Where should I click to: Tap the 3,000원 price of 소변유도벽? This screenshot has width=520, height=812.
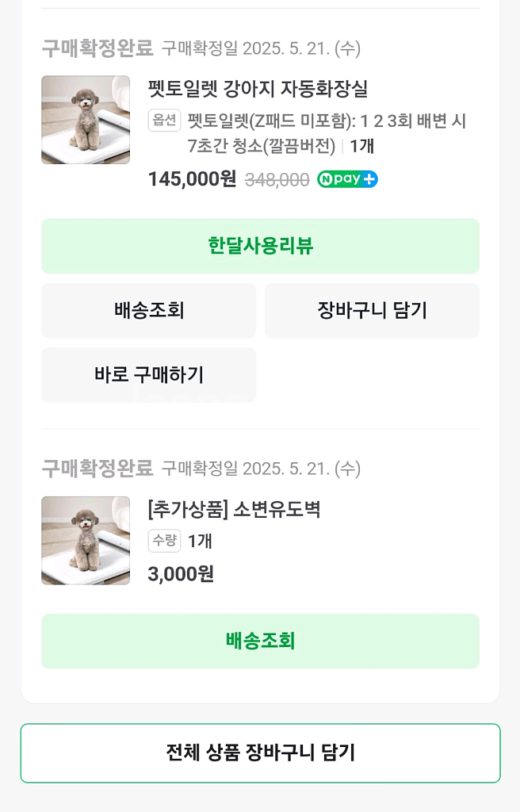(x=181, y=573)
